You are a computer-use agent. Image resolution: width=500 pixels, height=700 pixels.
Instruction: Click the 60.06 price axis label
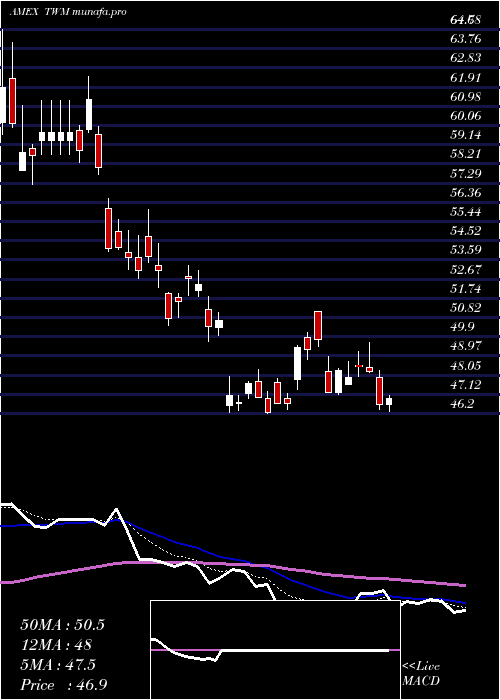(466, 116)
